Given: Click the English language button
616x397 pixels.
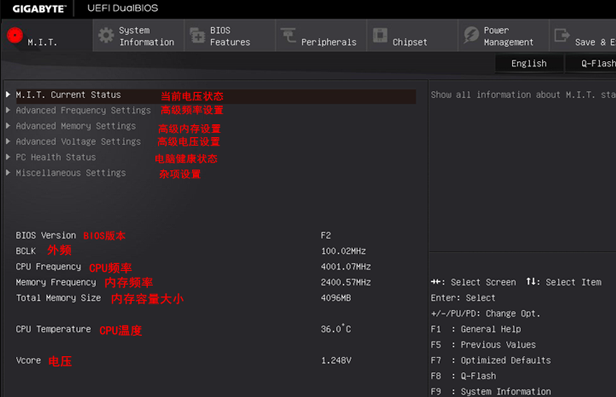Looking at the screenshot, I should tap(529, 64).
